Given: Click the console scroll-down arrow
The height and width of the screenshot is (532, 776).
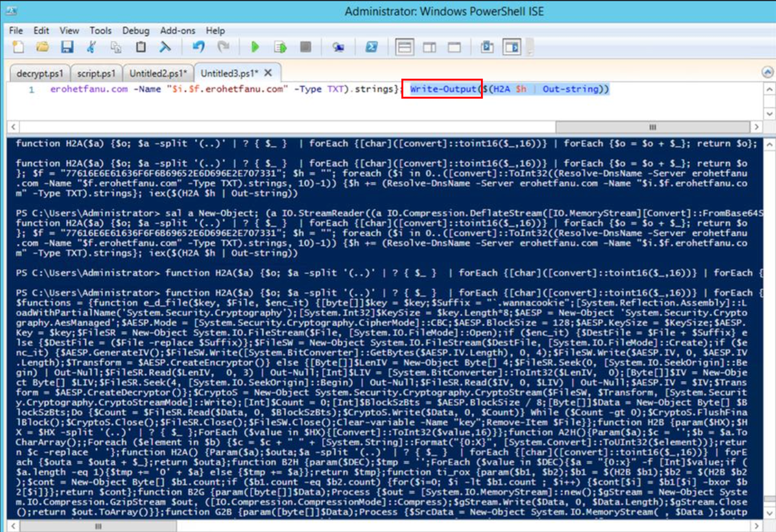Looking at the screenshot, I should pyautogui.click(x=769, y=513).
